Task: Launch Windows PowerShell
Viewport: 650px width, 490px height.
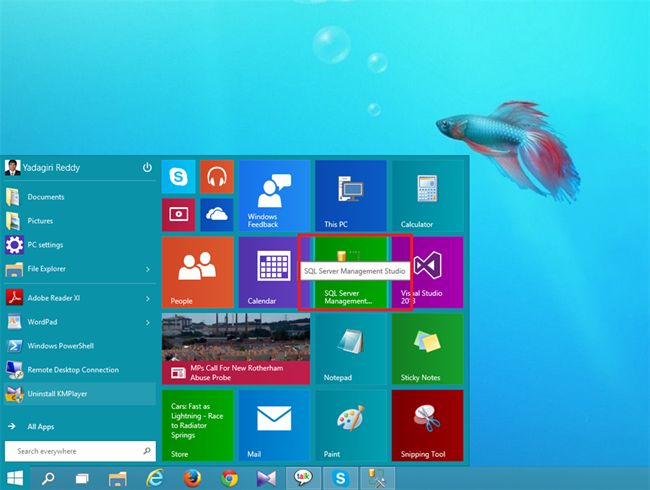Action: (80, 346)
